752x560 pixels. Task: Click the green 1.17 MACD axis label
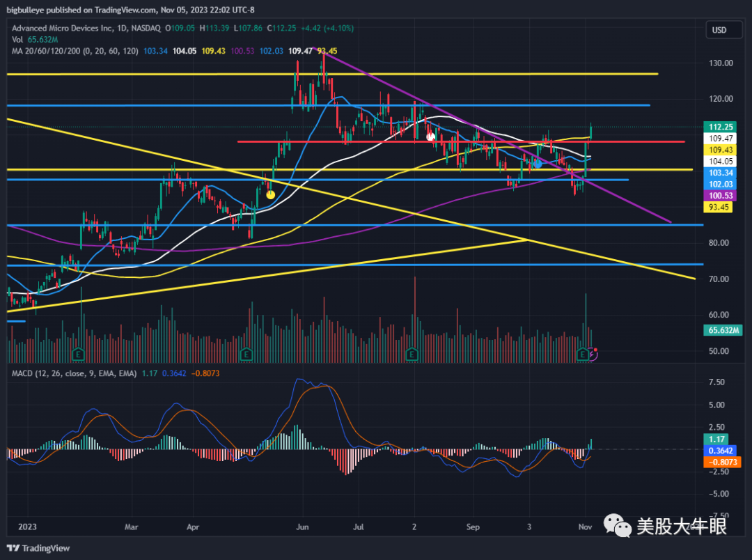coord(716,440)
